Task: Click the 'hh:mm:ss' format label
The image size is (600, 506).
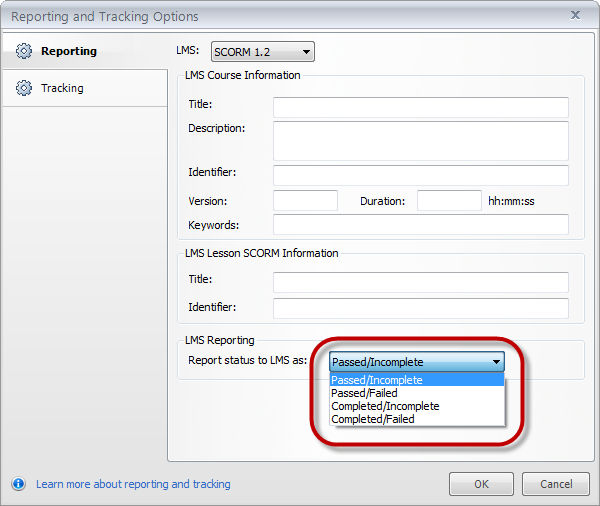Action: coord(511,201)
